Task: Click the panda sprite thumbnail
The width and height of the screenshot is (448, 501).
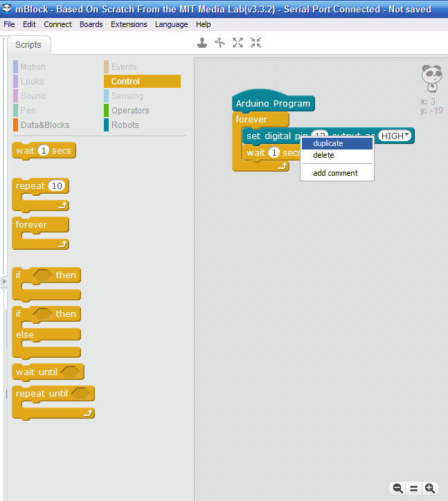Action: [x=431, y=79]
